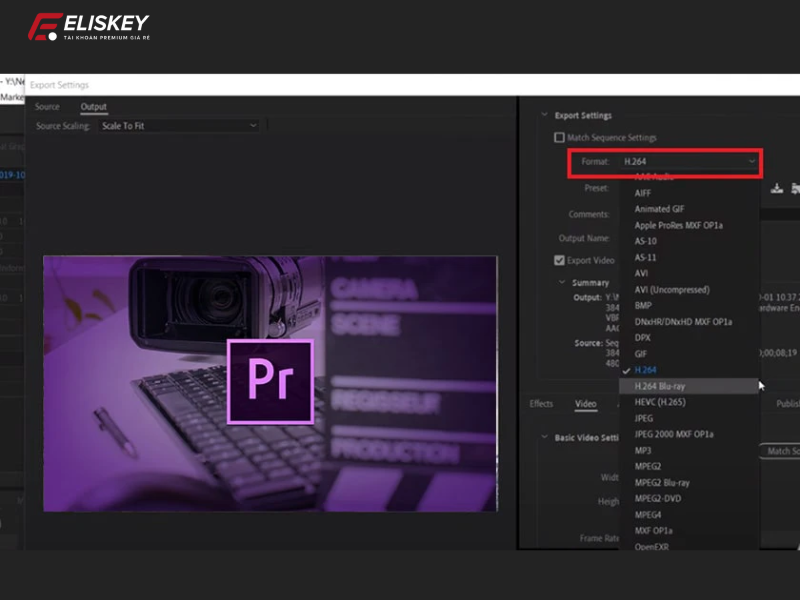Select HEVC (H.265) format option
The width and height of the screenshot is (800, 600).
pyautogui.click(x=660, y=403)
